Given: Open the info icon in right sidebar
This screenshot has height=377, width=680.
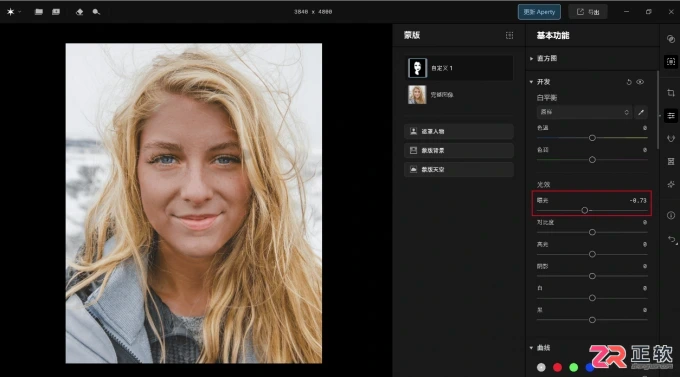Looking at the screenshot, I should (671, 216).
